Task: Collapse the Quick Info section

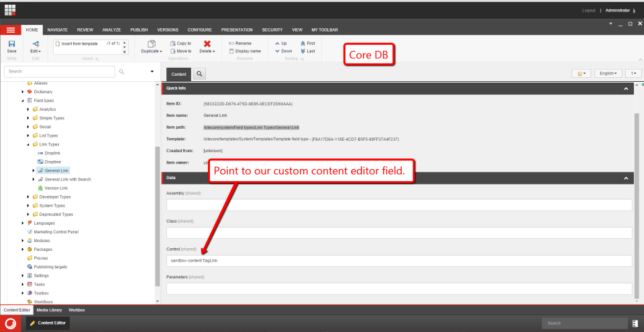Action: coord(626,89)
